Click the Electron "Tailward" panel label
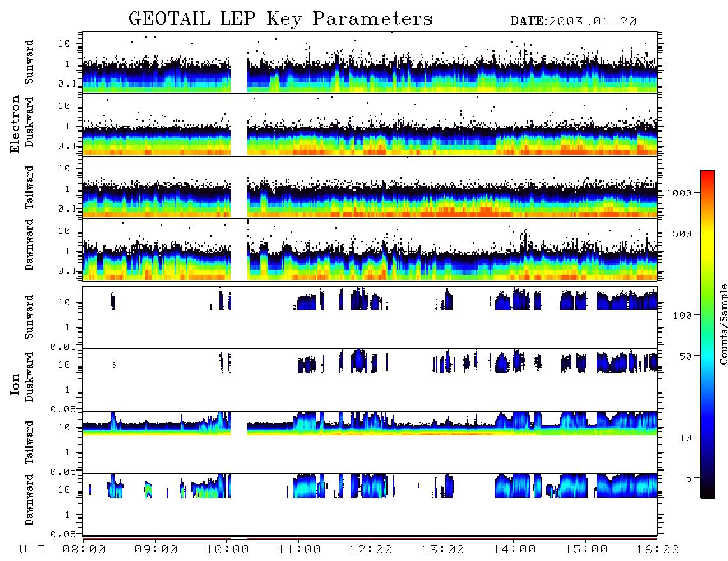Image resolution: width=728 pixels, height=561 pixels. (x=29, y=187)
